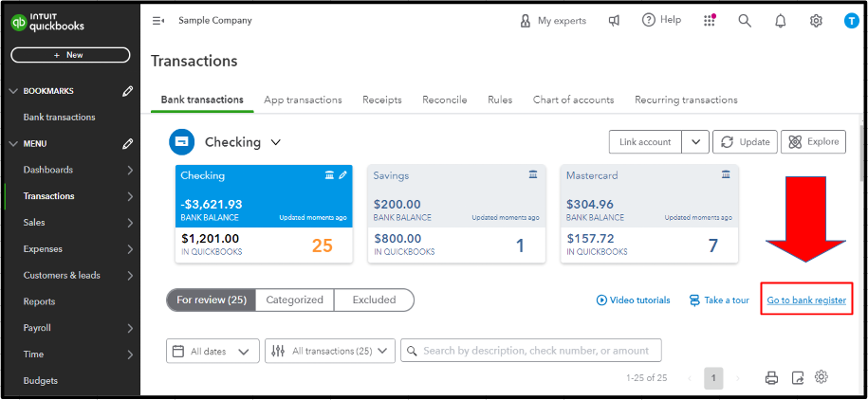Select the Excluded filter segment
This screenshot has width=868, height=400.
(x=374, y=300)
